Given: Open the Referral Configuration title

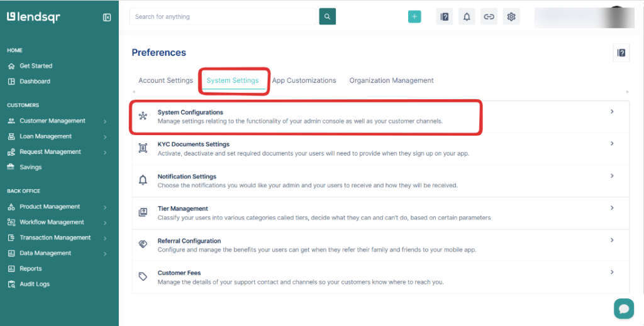Looking at the screenshot, I should pos(189,241).
